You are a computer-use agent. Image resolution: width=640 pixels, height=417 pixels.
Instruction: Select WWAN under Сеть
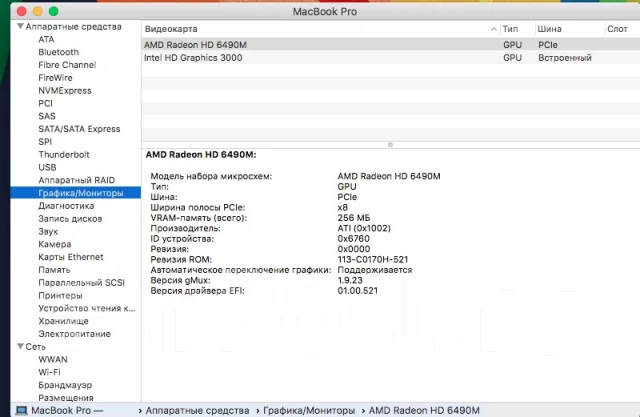coord(53,359)
